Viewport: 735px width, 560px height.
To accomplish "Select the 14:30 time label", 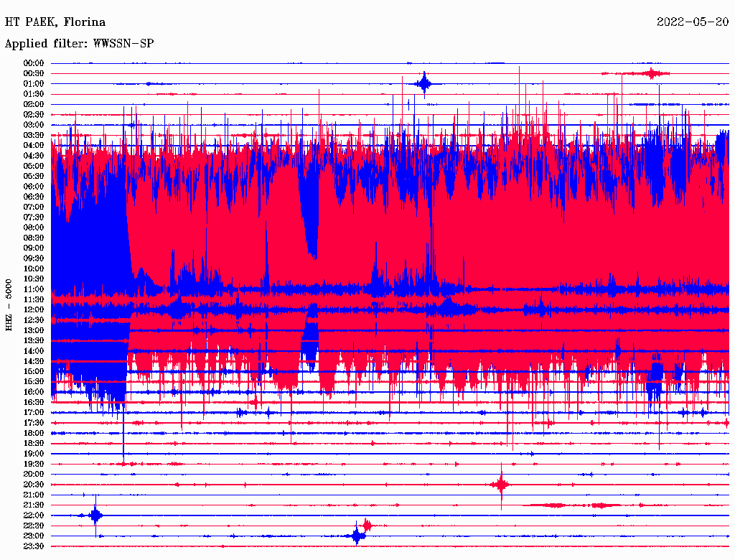I will pos(34,362).
